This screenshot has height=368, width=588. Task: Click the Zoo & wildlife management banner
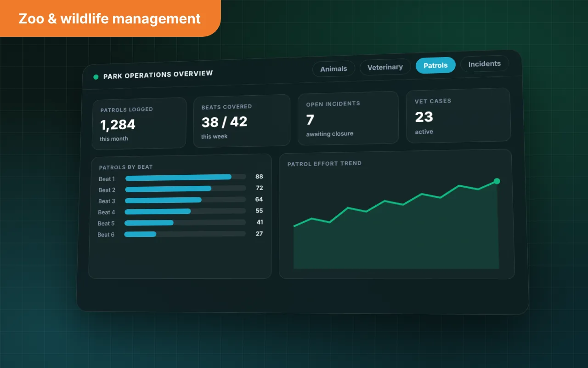coord(110,18)
